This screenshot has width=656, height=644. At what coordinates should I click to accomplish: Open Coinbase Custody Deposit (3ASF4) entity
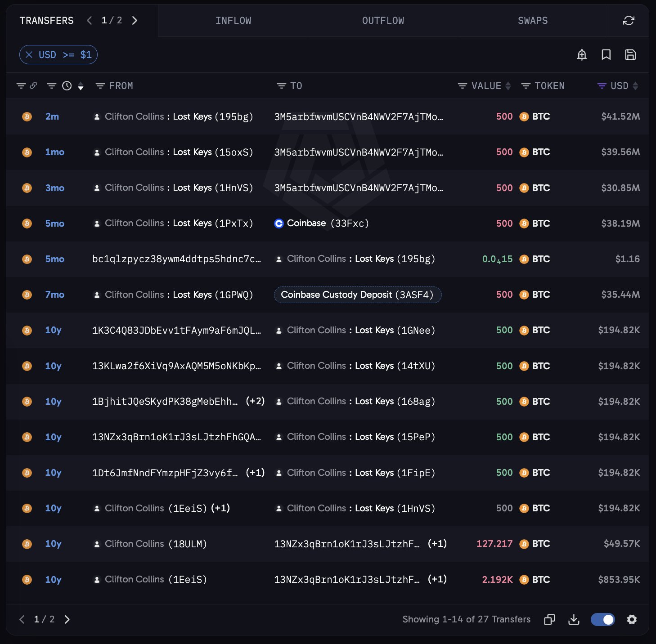click(358, 295)
